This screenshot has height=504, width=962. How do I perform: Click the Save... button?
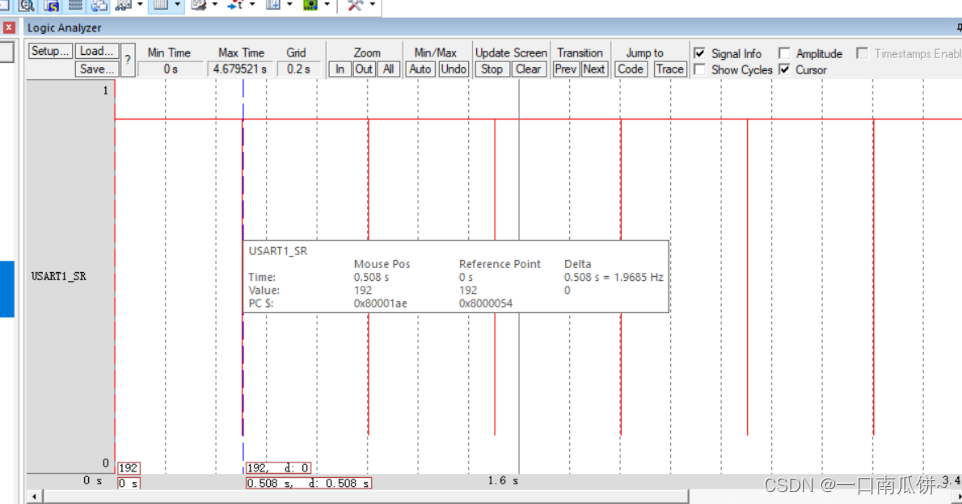click(x=96, y=69)
